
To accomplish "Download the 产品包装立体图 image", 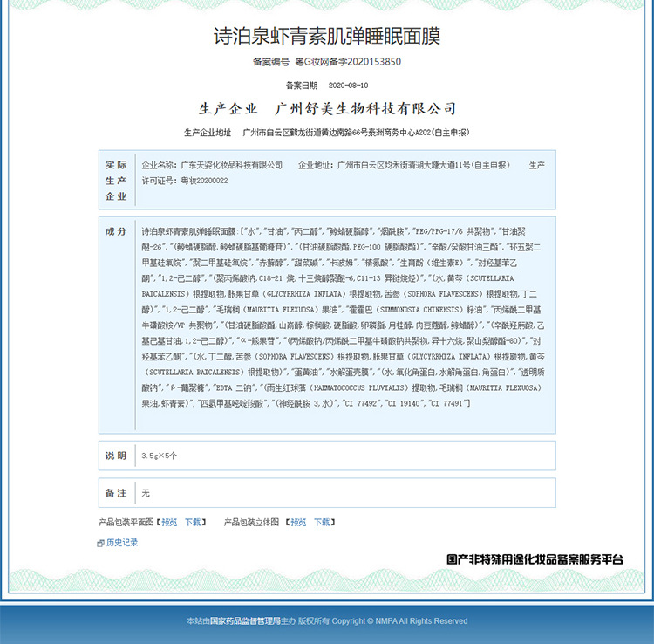I will tap(322, 522).
